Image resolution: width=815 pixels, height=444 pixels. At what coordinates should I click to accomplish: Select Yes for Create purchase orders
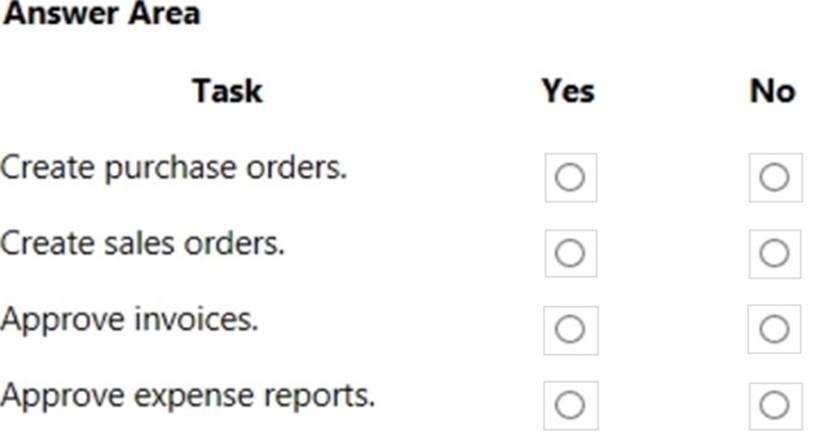[x=570, y=177]
